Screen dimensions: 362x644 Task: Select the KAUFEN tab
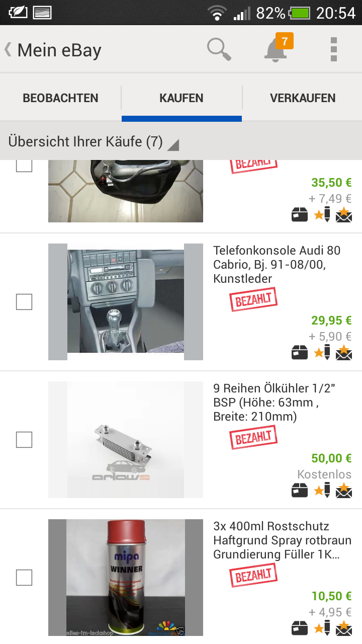click(x=182, y=98)
